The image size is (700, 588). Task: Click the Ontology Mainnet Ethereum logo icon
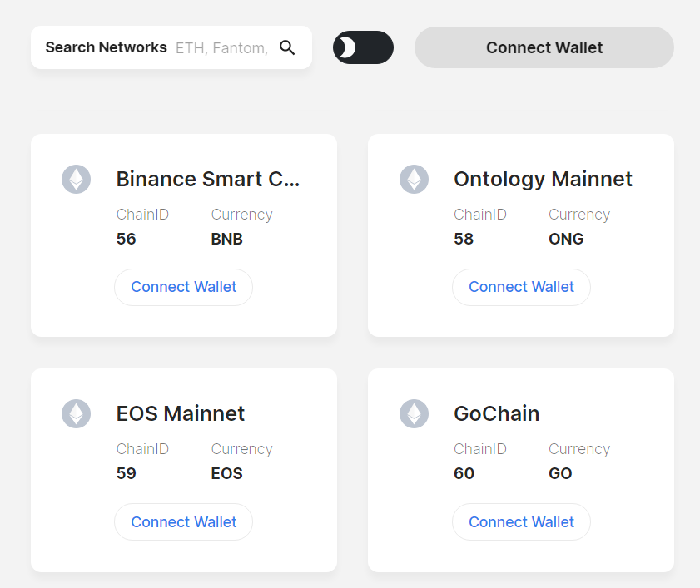[414, 179]
